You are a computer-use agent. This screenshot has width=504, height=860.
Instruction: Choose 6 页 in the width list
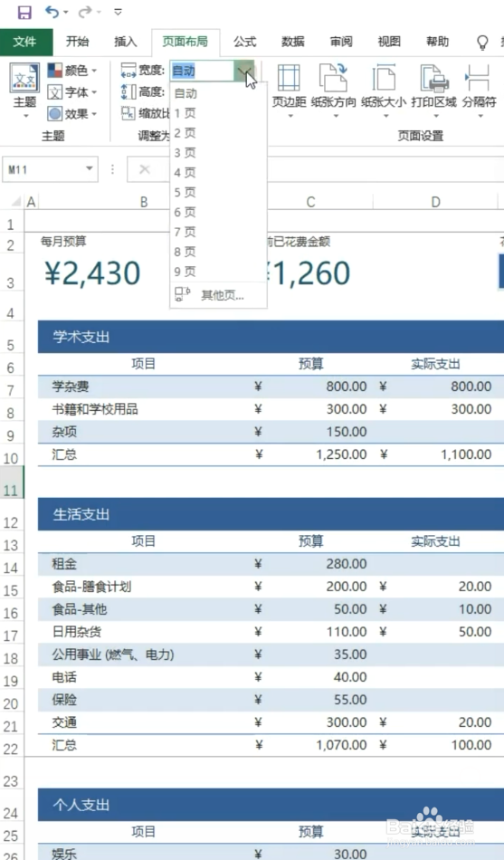(x=218, y=212)
